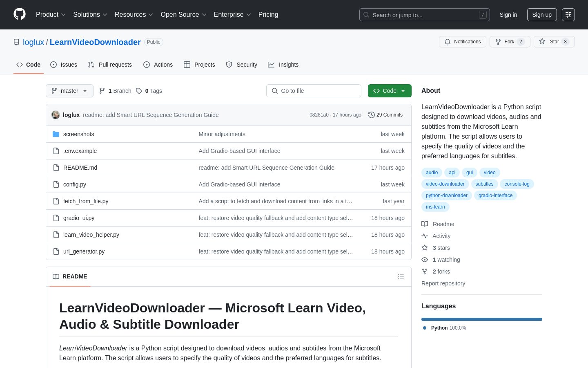Viewport: 588px width, 368px height.
Task: Open the python-downloader topic tag
Action: click(x=447, y=195)
